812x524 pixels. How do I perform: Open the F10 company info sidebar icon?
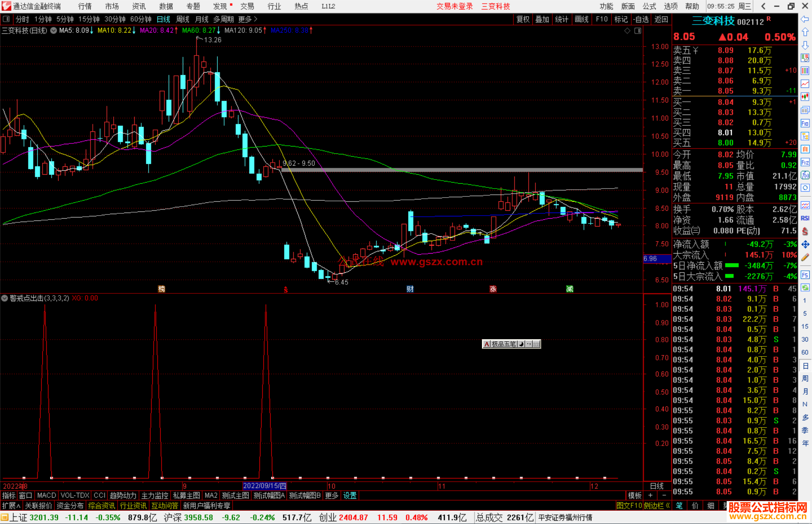point(805,124)
